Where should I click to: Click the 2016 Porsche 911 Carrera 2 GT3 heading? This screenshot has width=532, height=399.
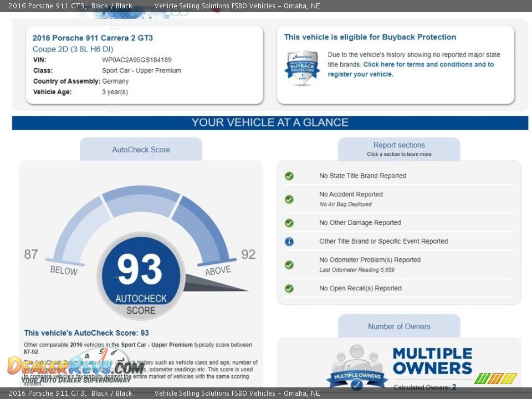pos(93,38)
